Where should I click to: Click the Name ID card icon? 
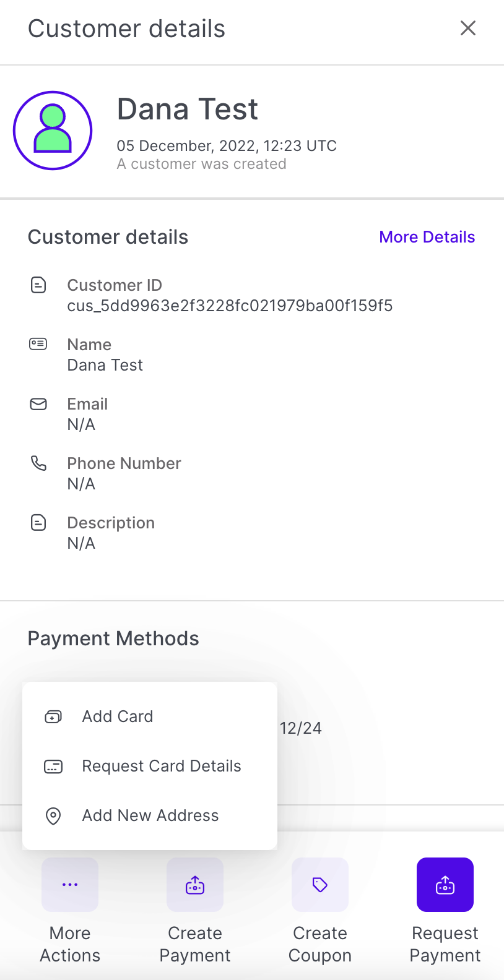point(38,344)
